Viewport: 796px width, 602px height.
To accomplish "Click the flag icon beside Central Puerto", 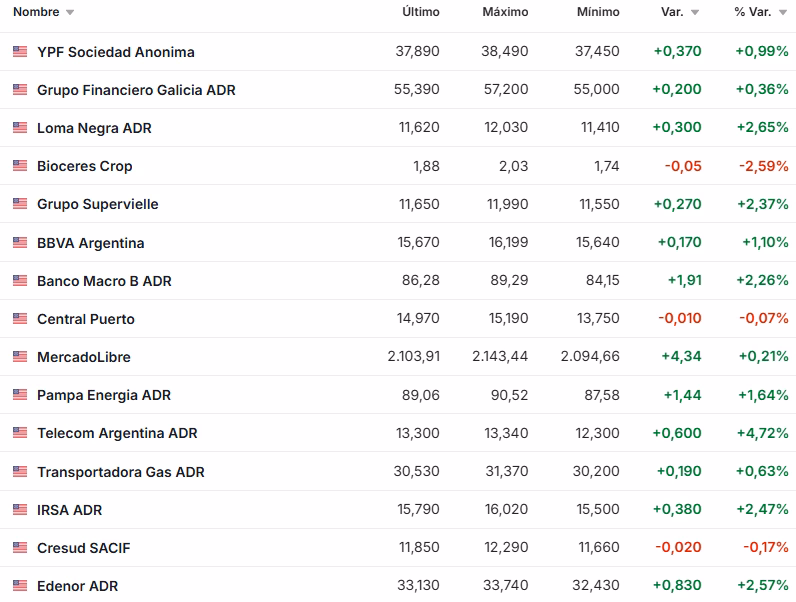I will coord(20,319).
